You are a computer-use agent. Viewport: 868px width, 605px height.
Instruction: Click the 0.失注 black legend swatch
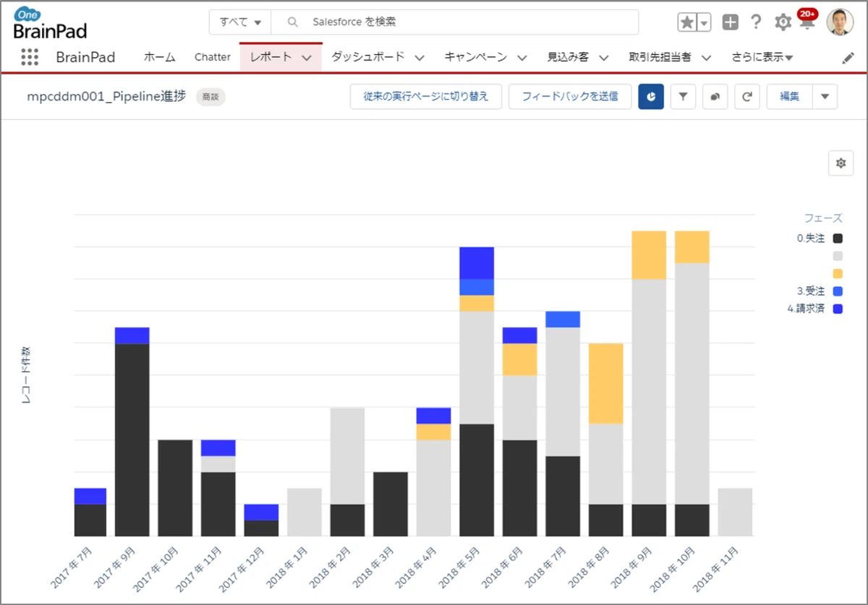coord(838,239)
